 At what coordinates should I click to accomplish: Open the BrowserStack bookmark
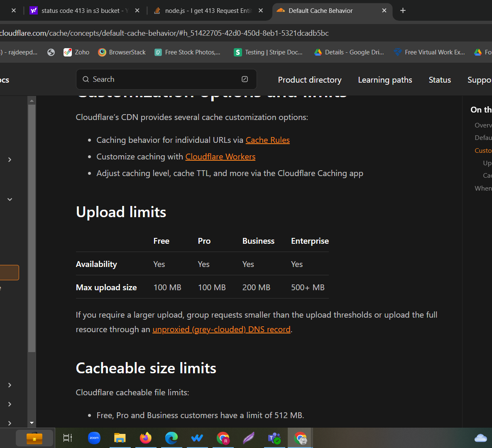coord(122,52)
